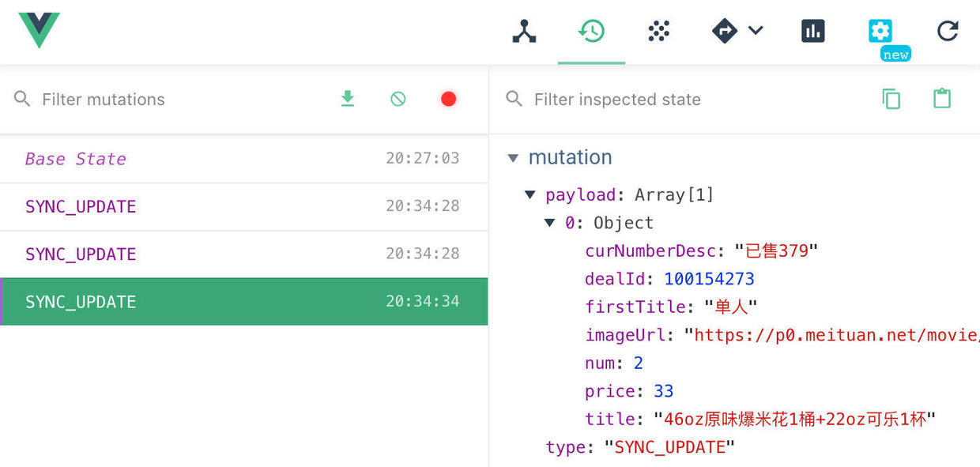Open the Performance tab icon
This screenshot has height=467, width=980.
pyautogui.click(x=813, y=32)
